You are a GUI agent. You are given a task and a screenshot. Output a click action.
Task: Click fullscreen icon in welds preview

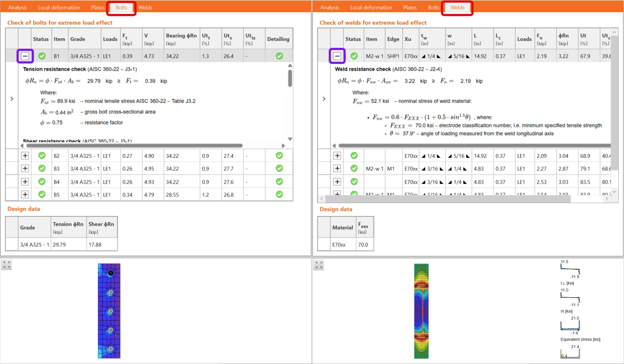tap(319, 265)
